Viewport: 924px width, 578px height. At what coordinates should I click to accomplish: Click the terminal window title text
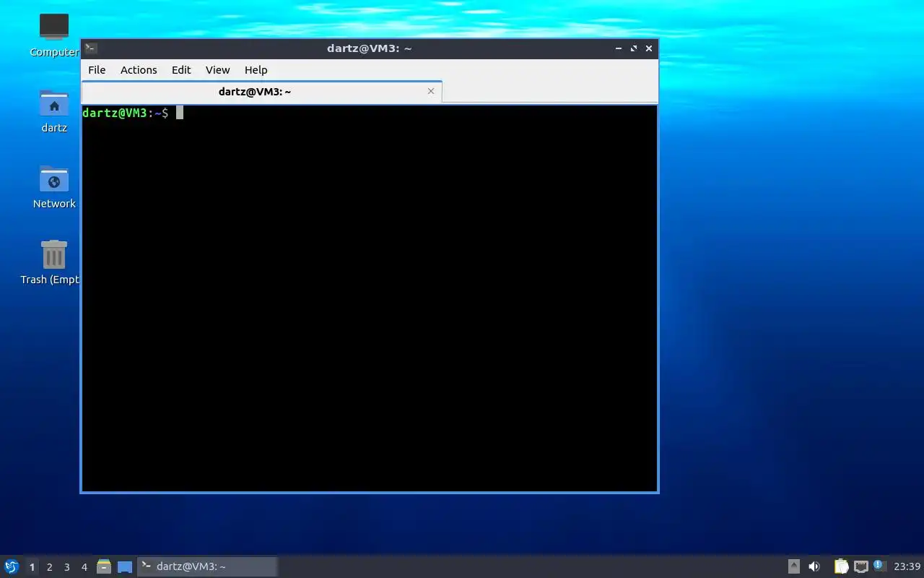tap(369, 48)
